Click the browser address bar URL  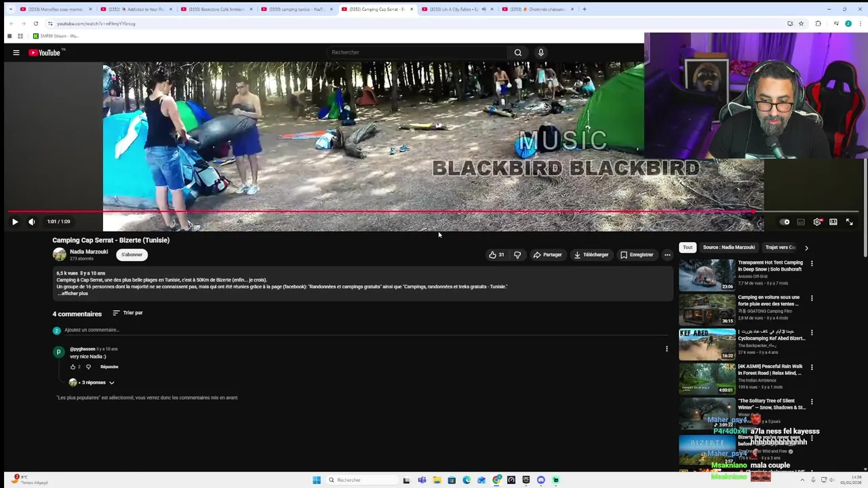(96, 24)
